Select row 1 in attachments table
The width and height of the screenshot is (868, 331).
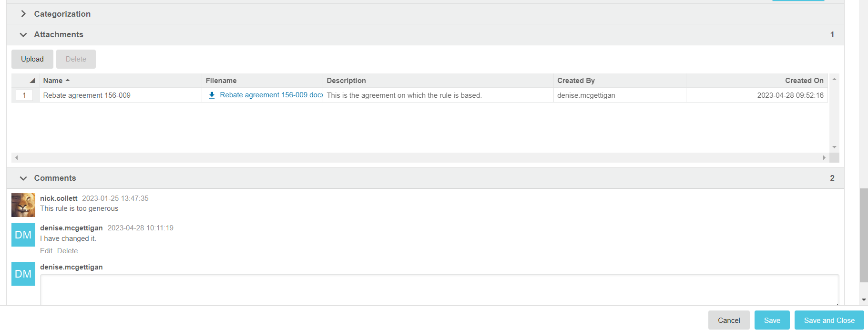[x=24, y=95]
